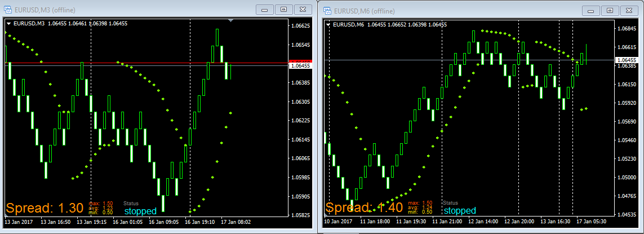Click the 1.05920 price level on M6 axis
The height and width of the screenshot is (234, 644).
(x=627, y=103)
